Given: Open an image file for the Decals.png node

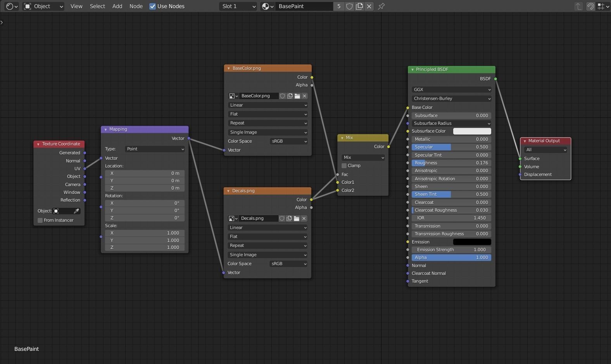Looking at the screenshot, I should tap(297, 218).
